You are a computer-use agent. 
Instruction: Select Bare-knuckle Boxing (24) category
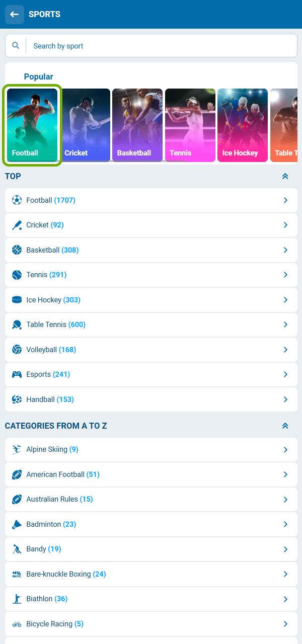(66, 574)
